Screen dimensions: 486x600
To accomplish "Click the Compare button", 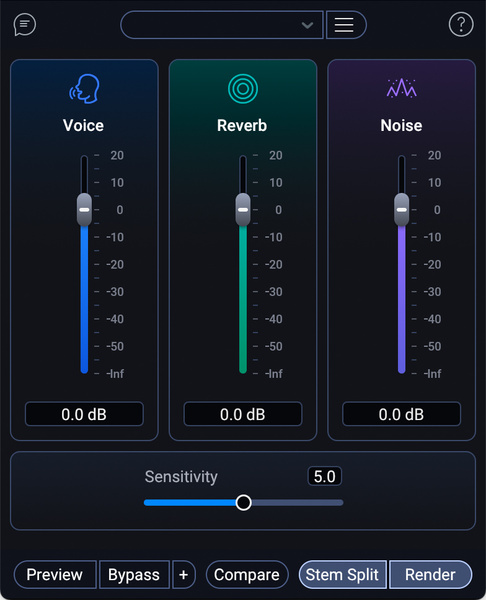I will (x=247, y=574).
